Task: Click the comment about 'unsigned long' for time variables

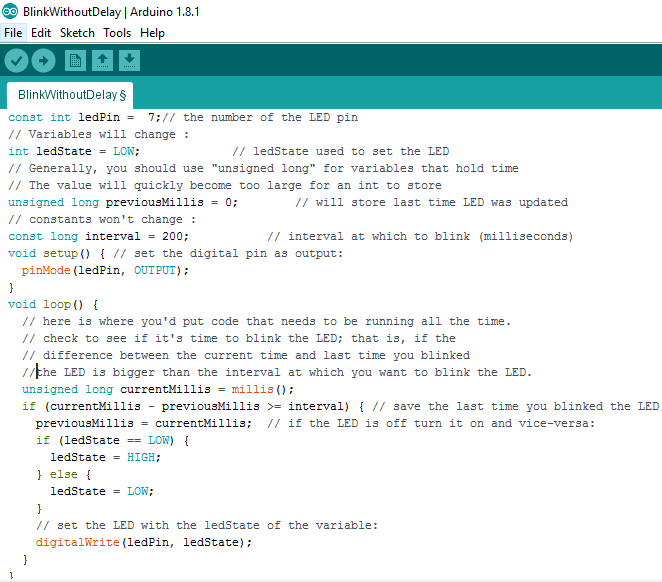Action: (x=263, y=168)
